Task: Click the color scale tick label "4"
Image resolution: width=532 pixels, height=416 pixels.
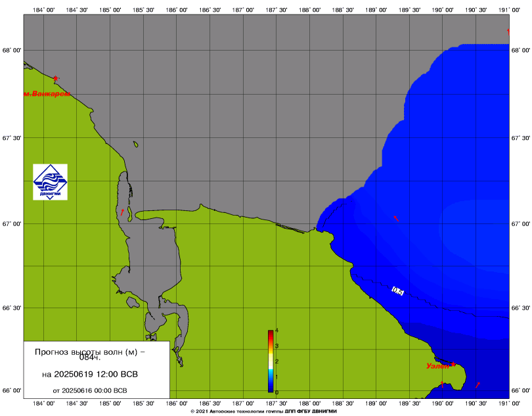Action: pyautogui.click(x=277, y=330)
